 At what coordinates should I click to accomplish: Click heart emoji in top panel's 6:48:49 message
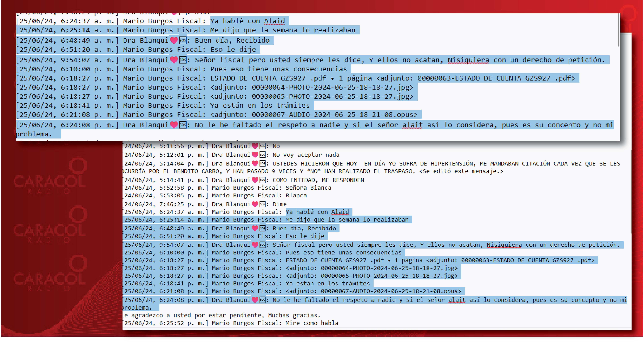click(x=174, y=40)
